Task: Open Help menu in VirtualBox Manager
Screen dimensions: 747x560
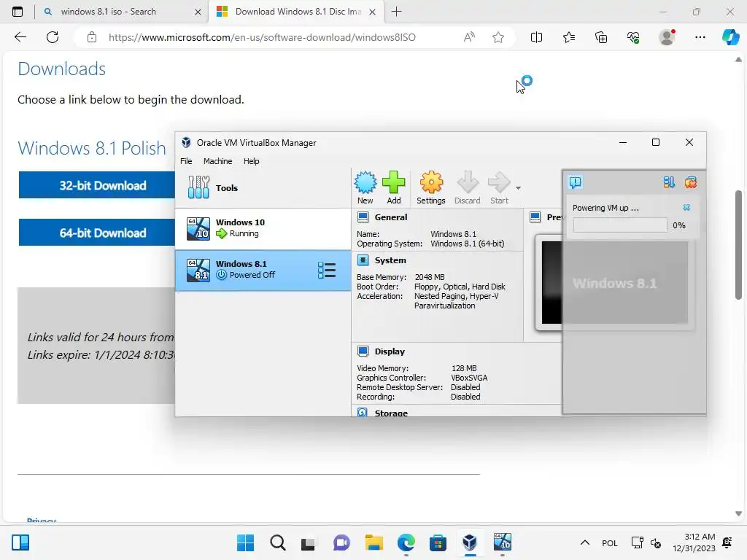Action: 251,161
